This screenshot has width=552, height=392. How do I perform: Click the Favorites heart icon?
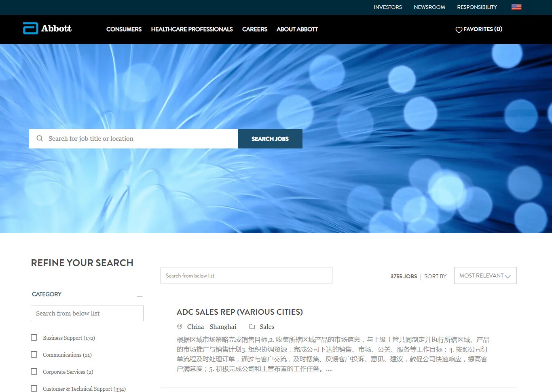click(459, 30)
